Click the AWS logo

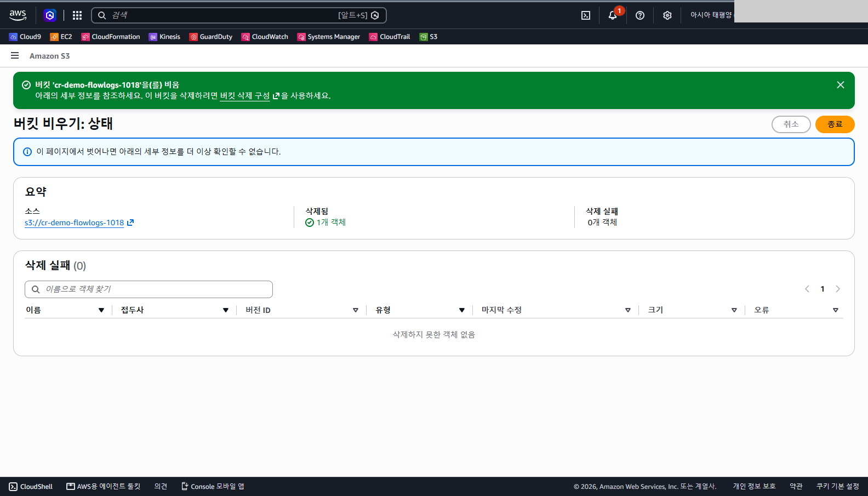(18, 15)
